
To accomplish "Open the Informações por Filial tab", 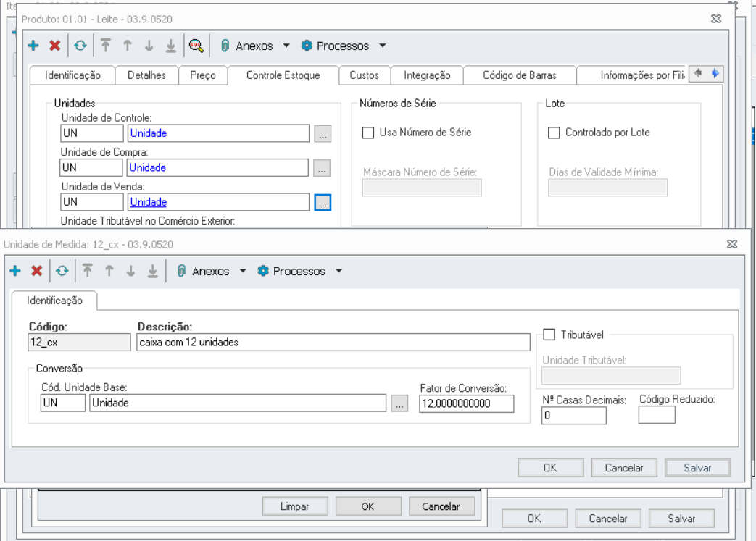I will pos(633,75).
